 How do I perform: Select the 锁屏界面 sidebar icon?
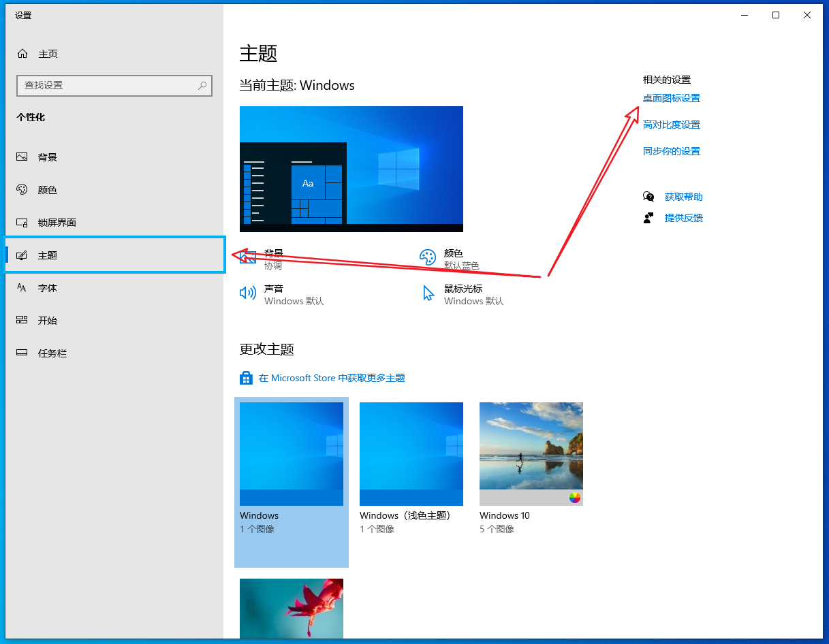(x=22, y=223)
